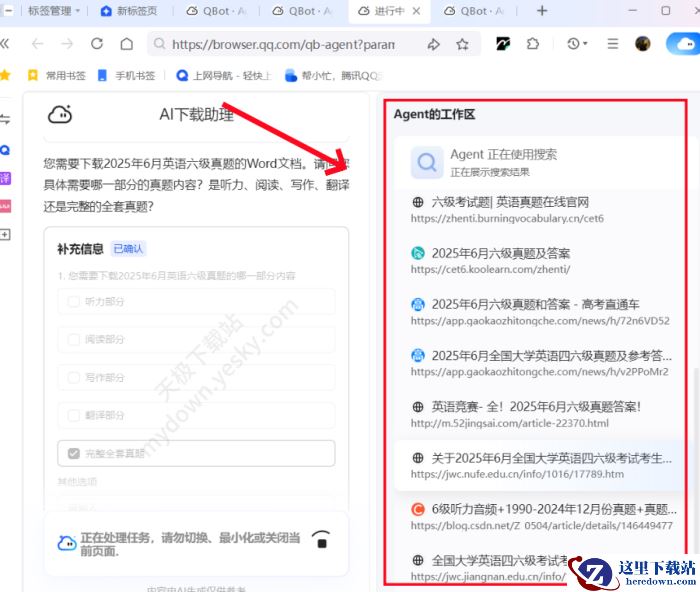This screenshot has height=592, width=700.
Task: Click the share arrow icon in address bar
Action: point(433,44)
